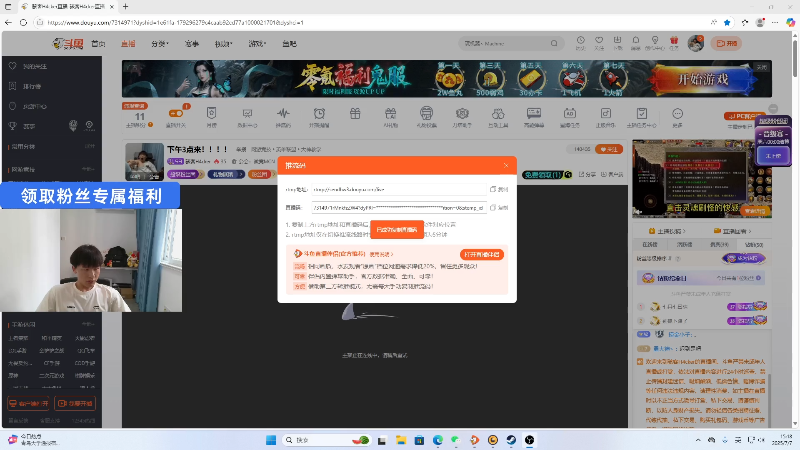Show hidden system tray icons chevron
Image resolution: width=800 pixels, height=450 pixels.
point(697,440)
